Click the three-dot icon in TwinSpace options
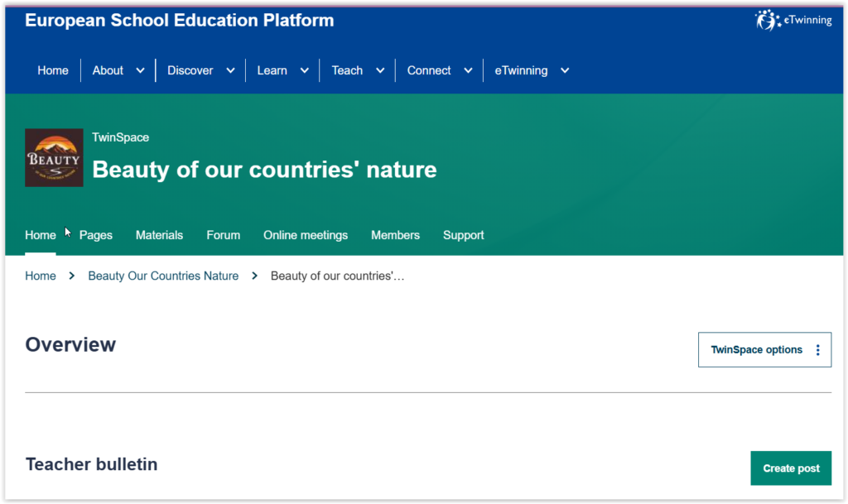This screenshot has width=848, height=504. click(817, 350)
